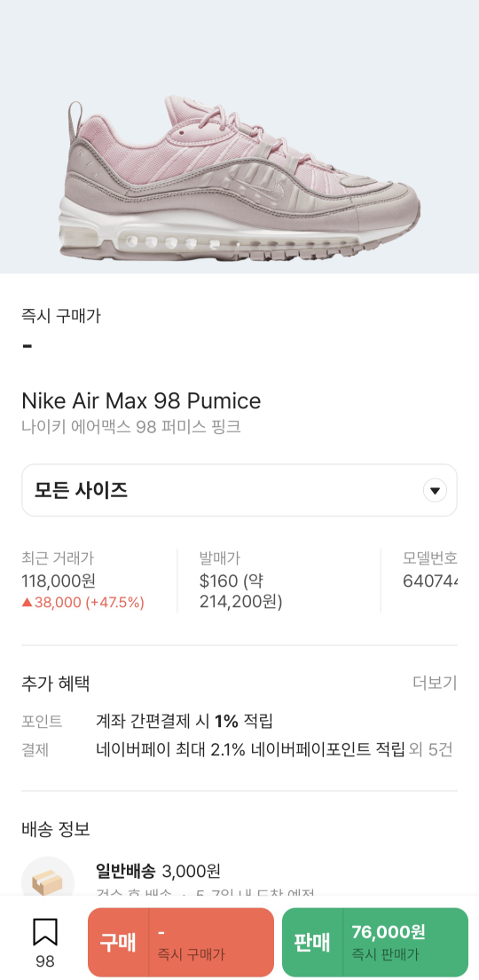Click the Nike Air Max 98 Pumice title

(141, 400)
